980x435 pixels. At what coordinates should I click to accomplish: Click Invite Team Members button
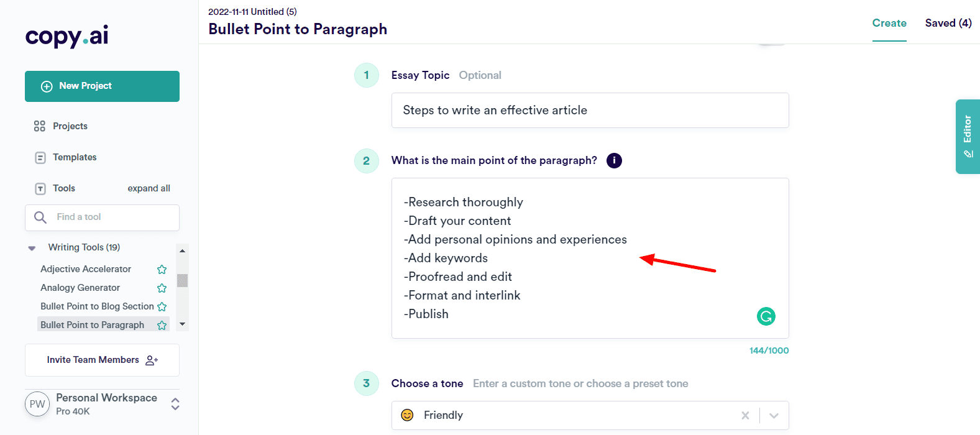[102, 360]
